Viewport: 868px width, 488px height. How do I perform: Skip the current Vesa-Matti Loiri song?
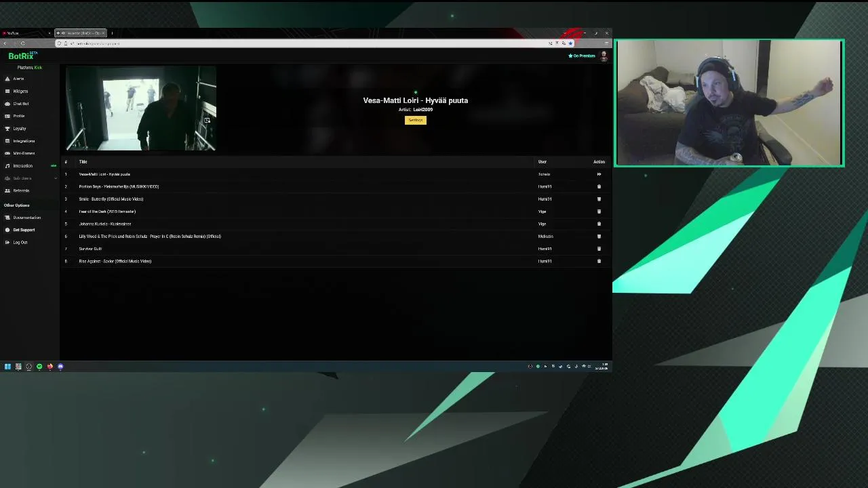click(x=599, y=174)
